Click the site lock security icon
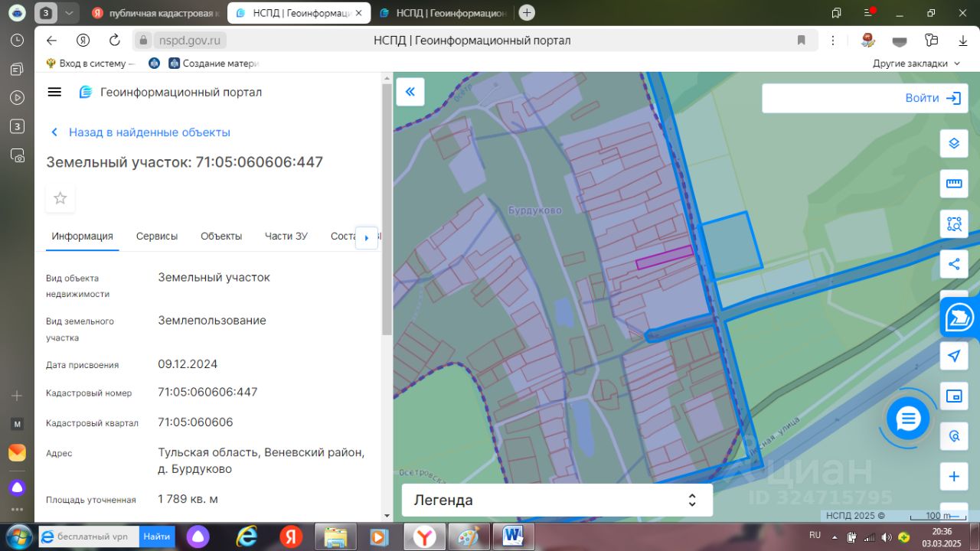The height and width of the screenshot is (551, 980). [143, 41]
